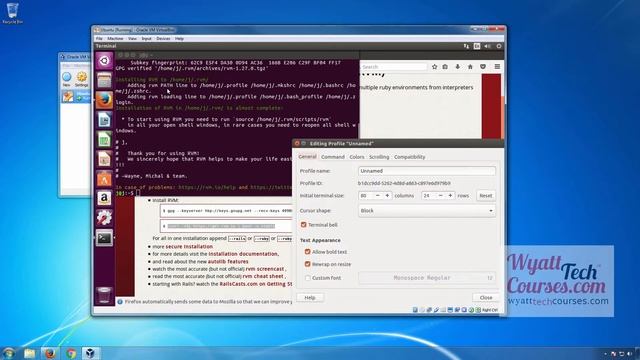This screenshot has height=360, width=640.
Task: Open Firefox bookmarks list icon
Action: click(445, 67)
